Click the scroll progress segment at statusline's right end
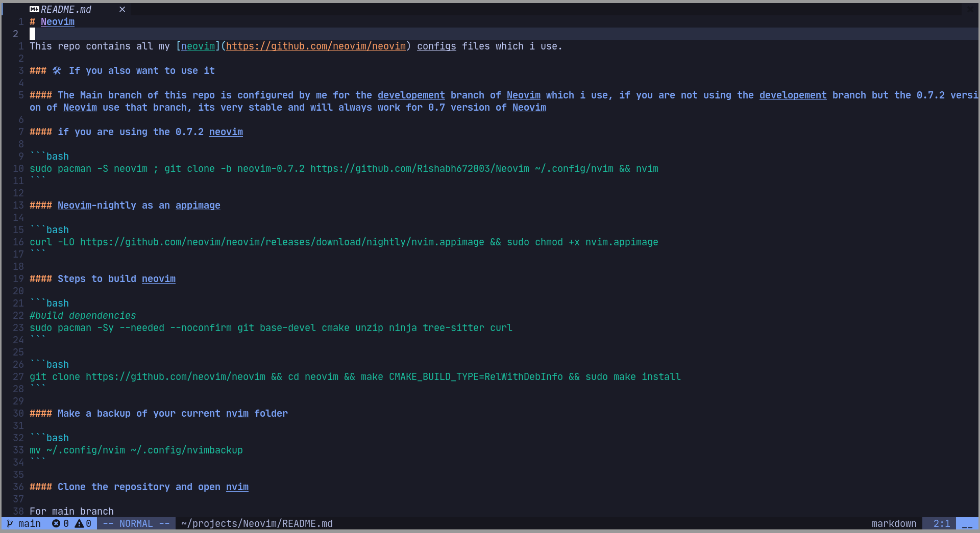The height and width of the screenshot is (533, 980). tap(968, 523)
